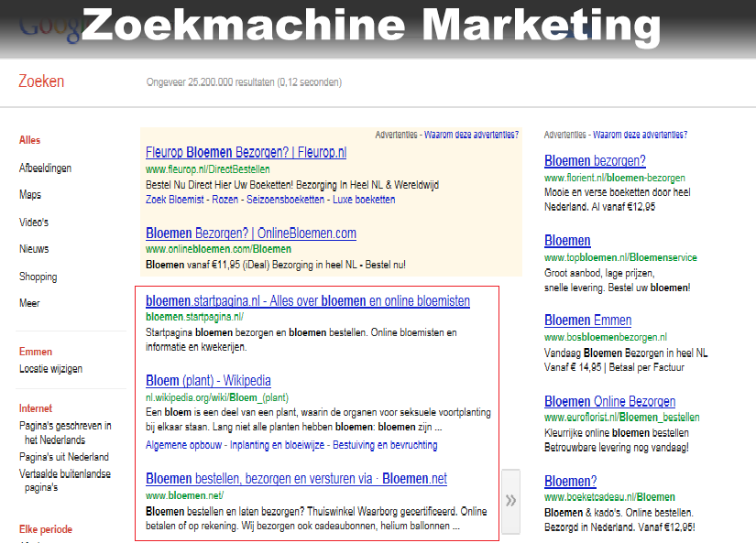Click the Algemene opbouw Wikipedia sitelink
756x543 pixels.
click(183, 445)
